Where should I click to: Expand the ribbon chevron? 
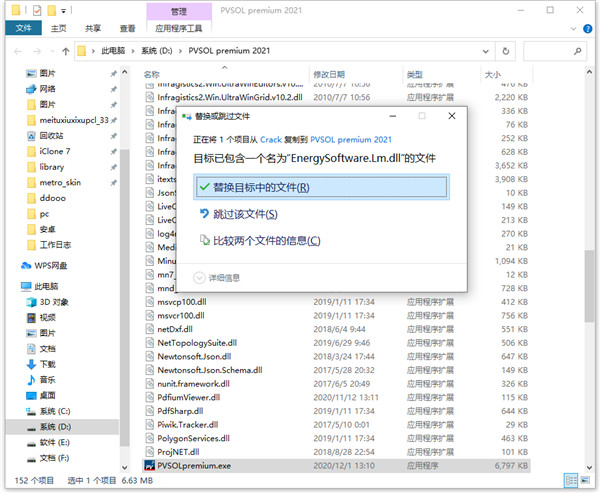click(x=573, y=29)
